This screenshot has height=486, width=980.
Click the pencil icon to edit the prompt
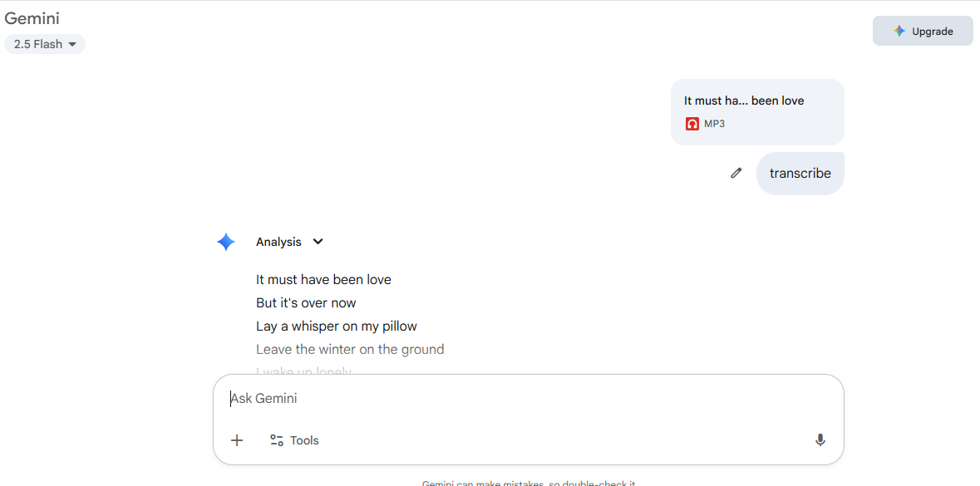(x=735, y=173)
